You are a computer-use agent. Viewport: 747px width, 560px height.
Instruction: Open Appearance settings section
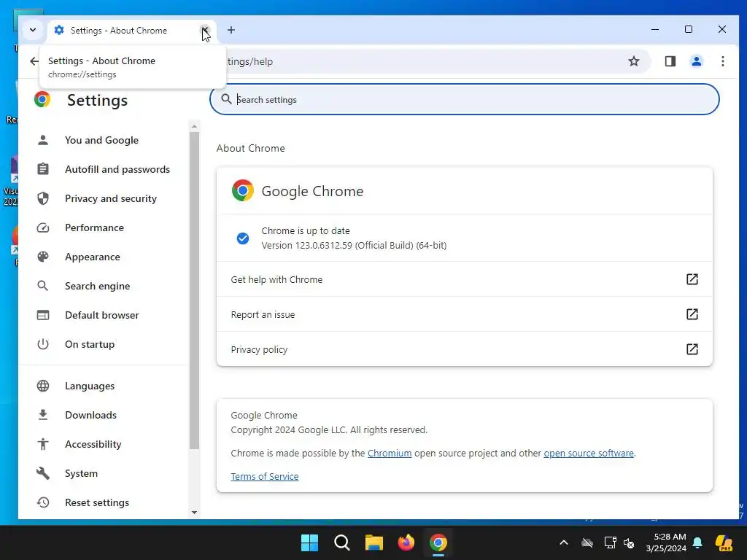point(93,257)
